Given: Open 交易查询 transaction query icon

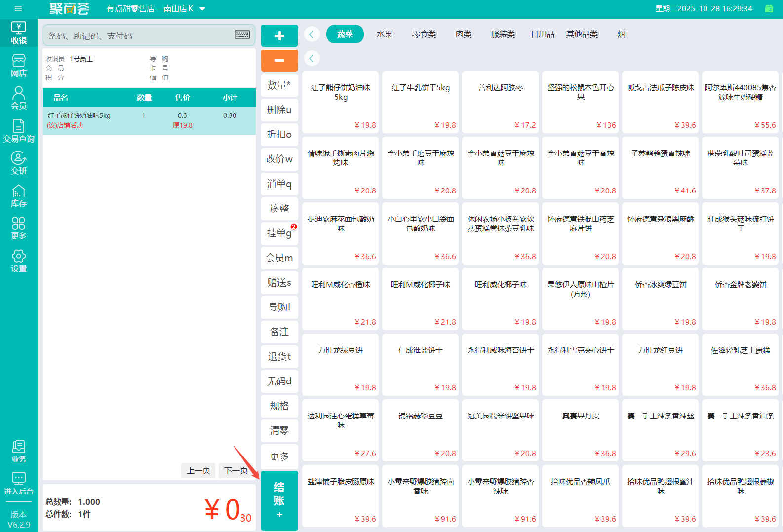Looking at the screenshot, I should click(19, 131).
